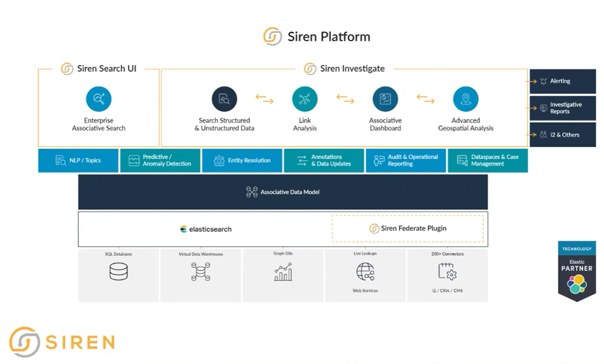The image size is (604, 364).
Task: Open the Siren Search UI section
Action: click(x=98, y=68)
